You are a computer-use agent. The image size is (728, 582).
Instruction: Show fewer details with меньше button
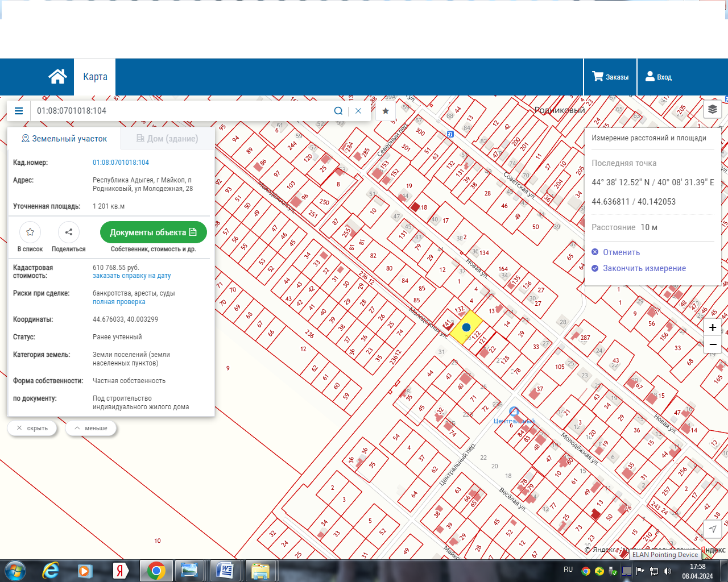91,428
